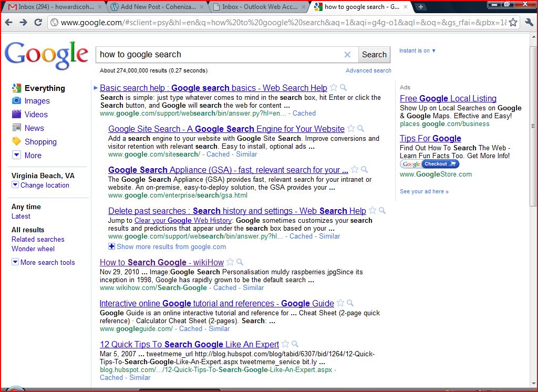Preview Google Site Search result with magnifier

[360, 128]
